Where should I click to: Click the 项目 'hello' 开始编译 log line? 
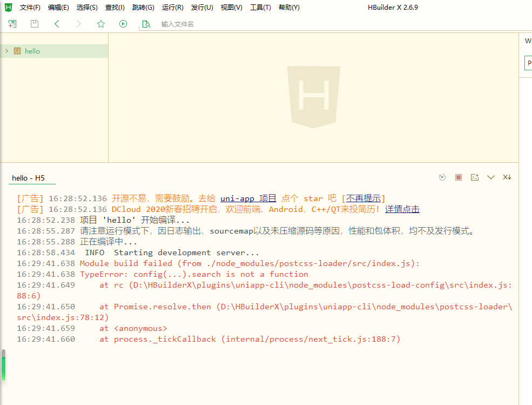point(134,220)
